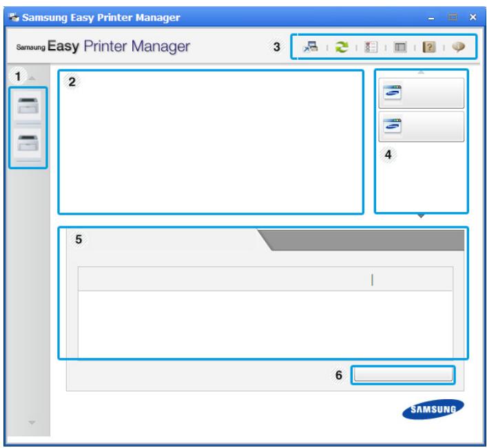
Task: Open the first Samsung quick link button
Action: [x=421, y=93]
